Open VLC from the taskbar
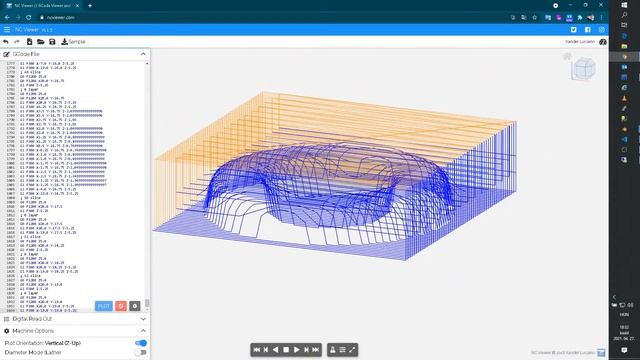The image size is (640, 360). (x=624, y=98)
